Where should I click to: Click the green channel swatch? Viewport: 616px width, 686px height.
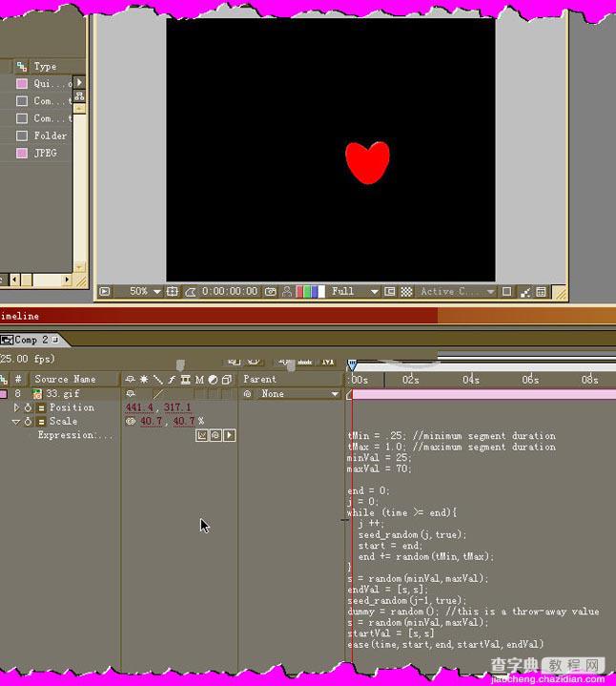pos(307,291)
